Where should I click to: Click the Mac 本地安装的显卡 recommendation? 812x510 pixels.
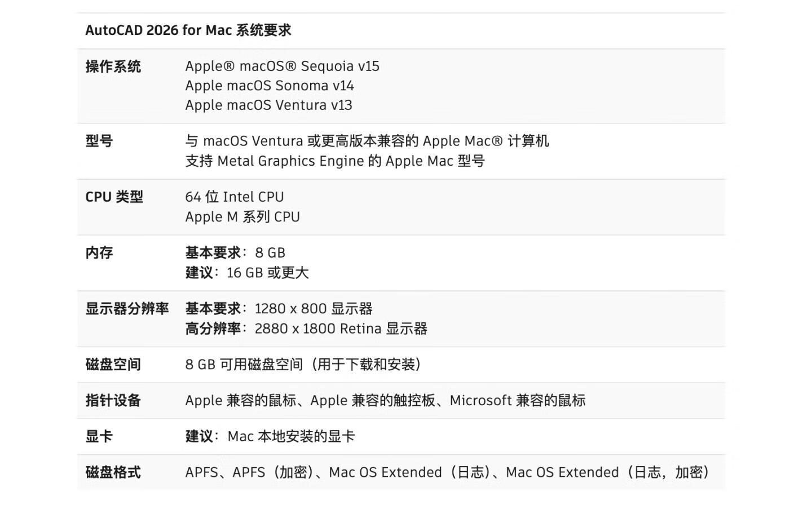(x=291, y=437)
